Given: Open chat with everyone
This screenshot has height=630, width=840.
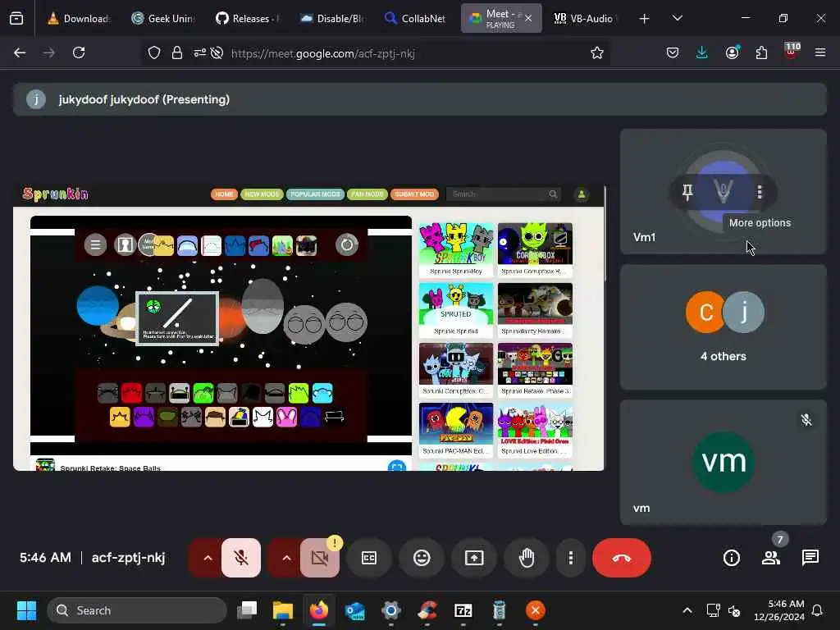Looking at the screenshot, I should click(x=810, y=558).
